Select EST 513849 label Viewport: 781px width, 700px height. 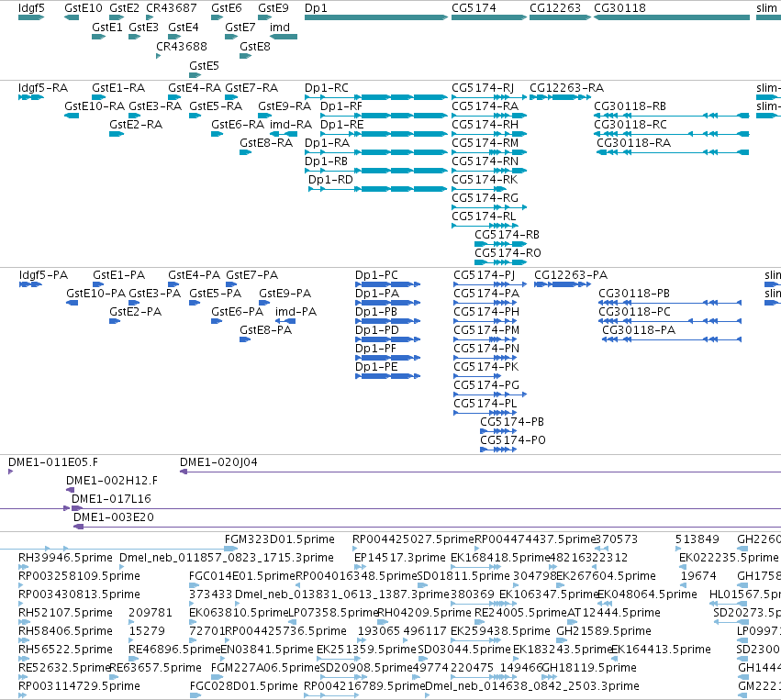pyautogui.click(x=697, y=539)
